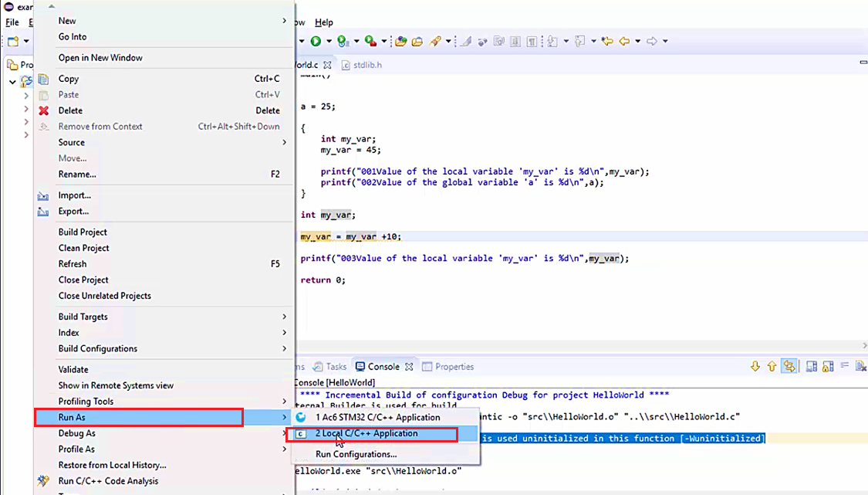Toggle console Show Error Context arrows icon
The height and width of the screenshot is (495, 868).
pyautogui.click(x=789, y=366)
